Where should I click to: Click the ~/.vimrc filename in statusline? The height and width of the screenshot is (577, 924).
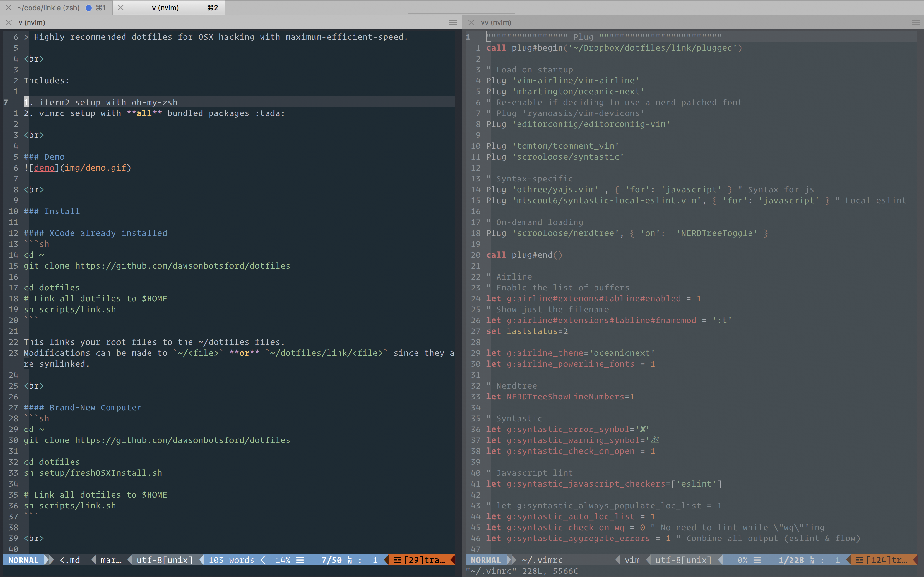pos(542,560)
